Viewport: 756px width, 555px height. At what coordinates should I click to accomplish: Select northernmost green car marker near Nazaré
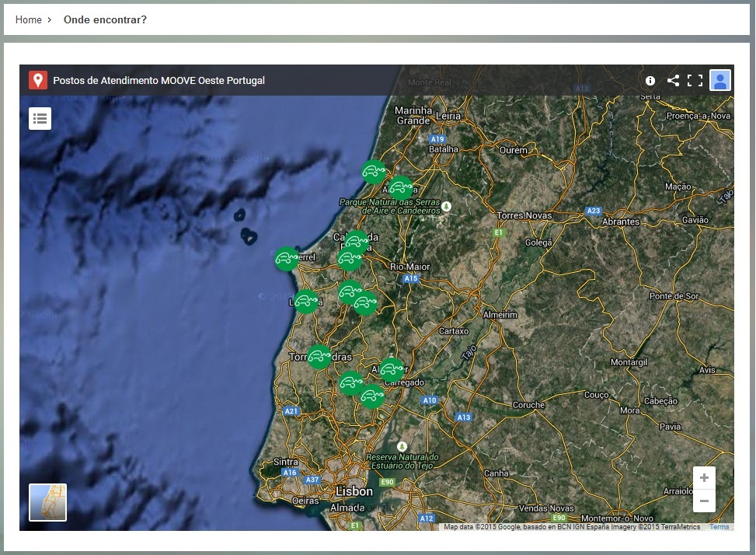374,171
